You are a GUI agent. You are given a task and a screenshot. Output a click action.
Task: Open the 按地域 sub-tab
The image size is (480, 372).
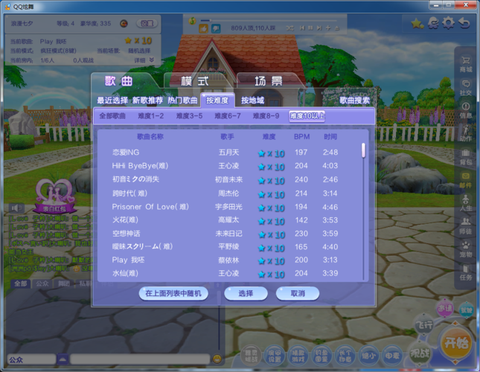pos(252,100)
